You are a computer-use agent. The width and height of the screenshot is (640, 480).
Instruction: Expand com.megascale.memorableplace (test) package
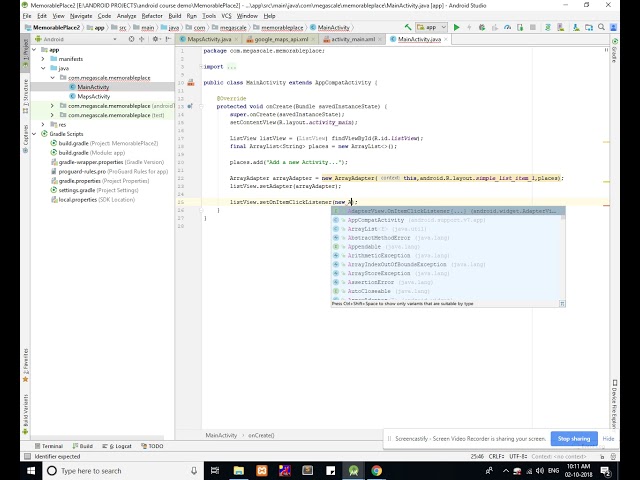tap(52, 115)
